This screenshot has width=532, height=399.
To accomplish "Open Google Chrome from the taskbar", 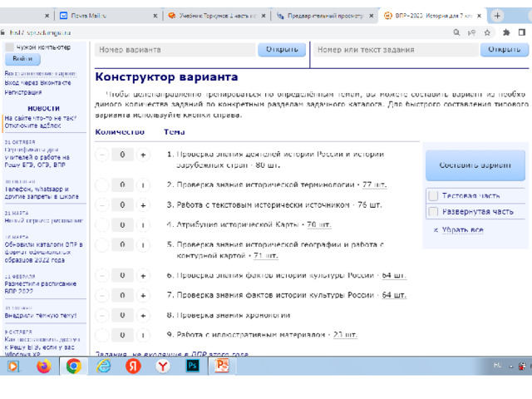I will coord(74,366).
